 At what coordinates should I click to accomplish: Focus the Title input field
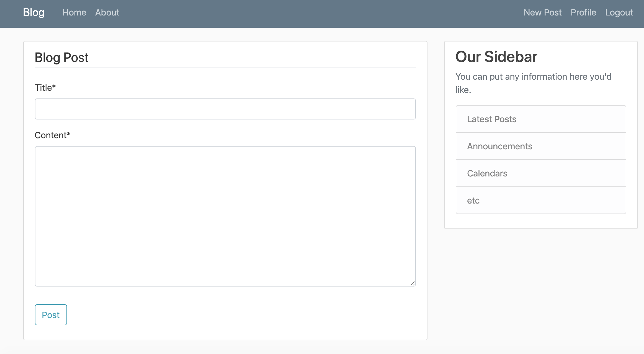click(x=225, y=109)
